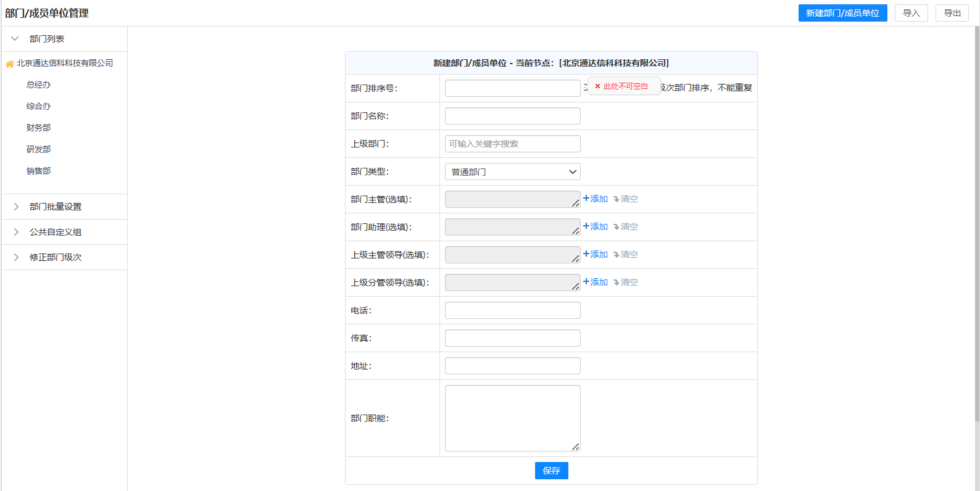Select 财务部 in the department tree
The height and width of the screenshot is (491, 980).
(38, 128)
